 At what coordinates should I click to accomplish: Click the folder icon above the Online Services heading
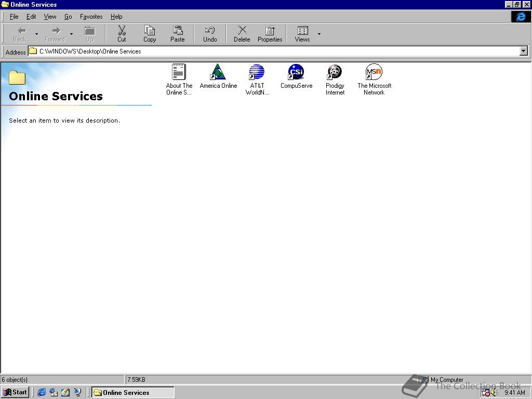(x=17, y=77)
